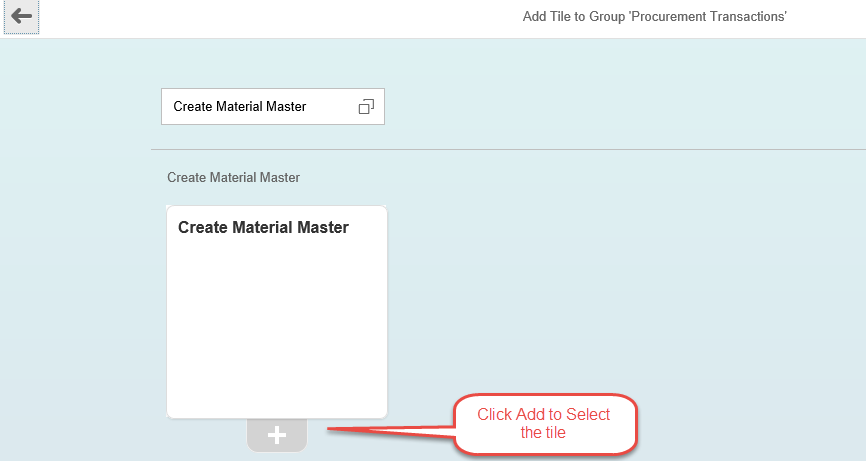Click the gray plus button below the tile

277,435
